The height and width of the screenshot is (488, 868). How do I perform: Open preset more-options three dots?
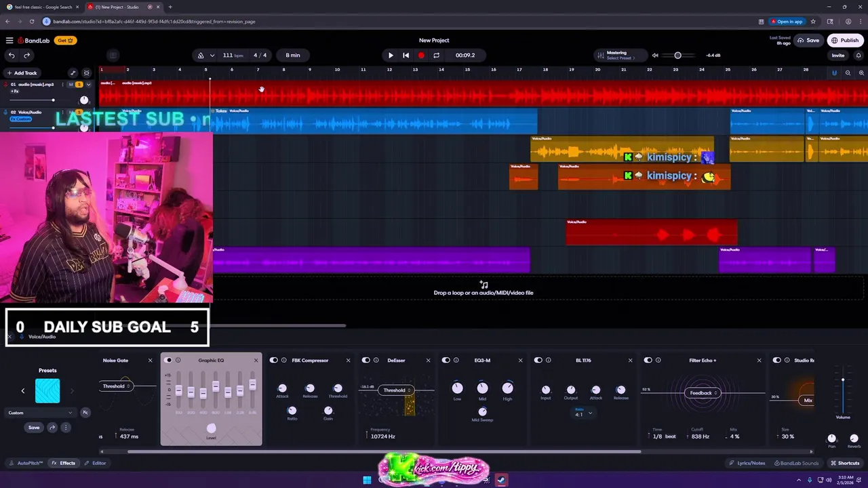[x=66, y=428]
